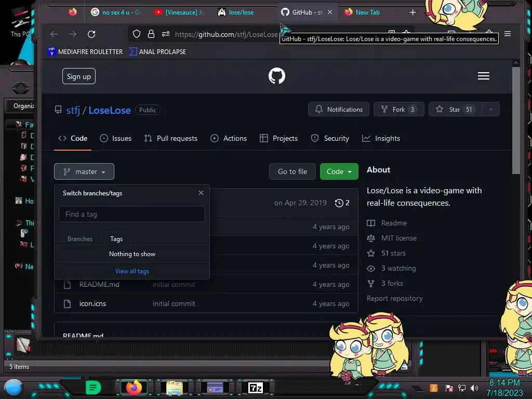The image size is (532, 399).
Task: Reload the page with the refresh icon
Action: (x=91, y=34)
